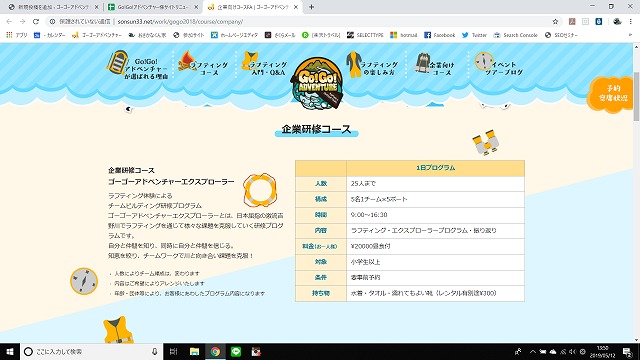Open a new browser tab
Viewport: 640px width, 360px height.
tap(311, 7)
